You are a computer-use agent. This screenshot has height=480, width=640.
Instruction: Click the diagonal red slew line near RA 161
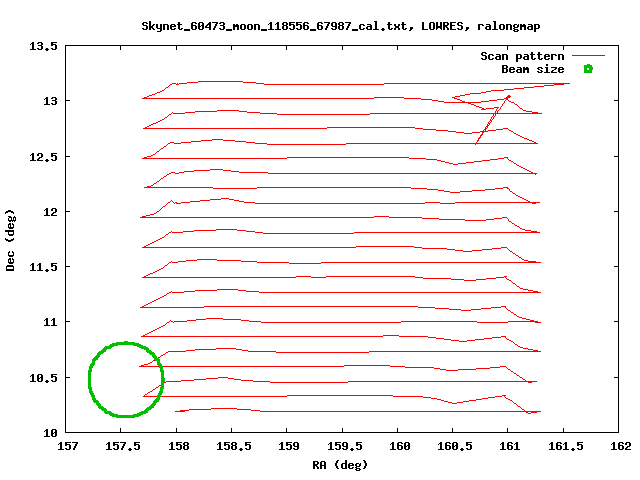point(493,120)
